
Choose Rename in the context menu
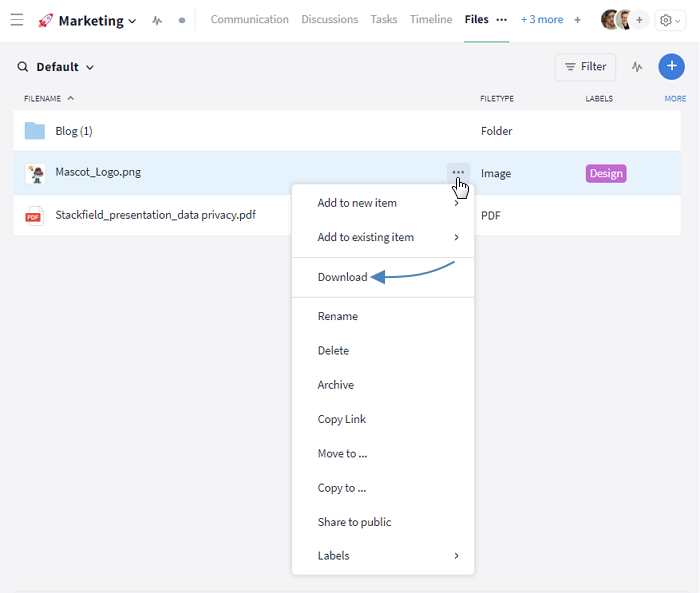(337, 316)
